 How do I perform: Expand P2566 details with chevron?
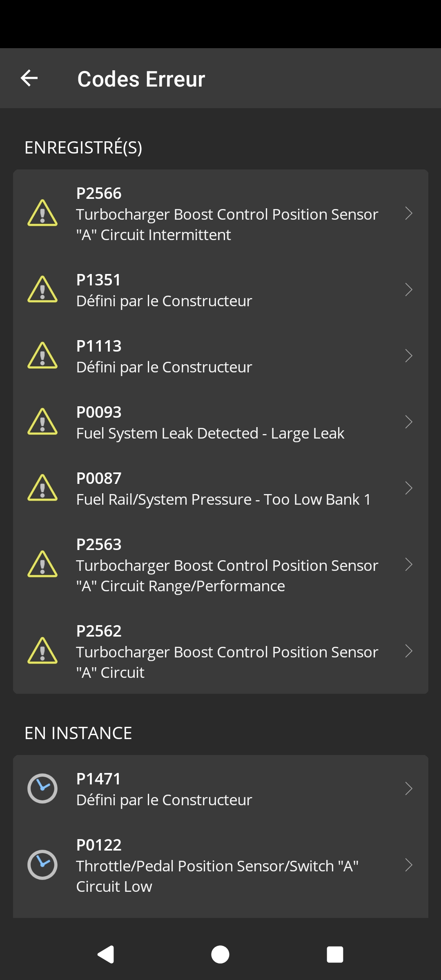(408, 213)
